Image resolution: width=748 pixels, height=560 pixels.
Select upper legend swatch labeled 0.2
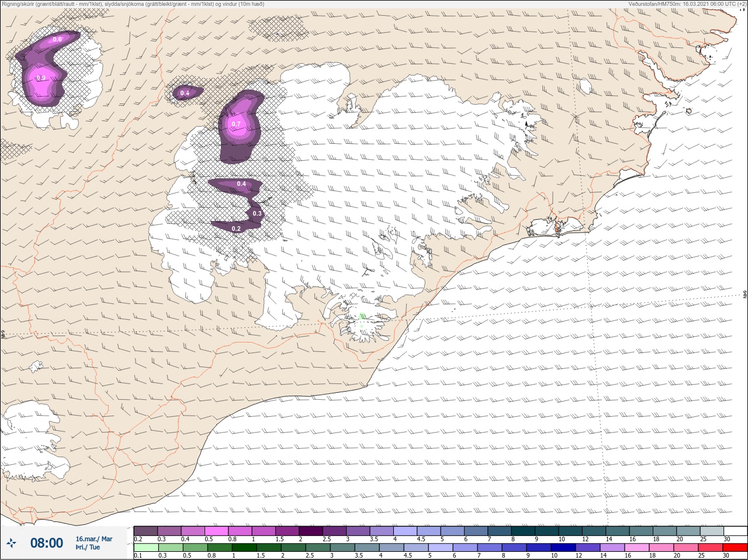(x=146, y=531)
